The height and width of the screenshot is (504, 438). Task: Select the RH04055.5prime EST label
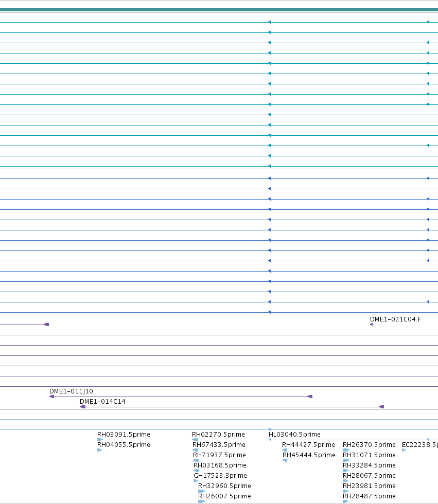124,445
